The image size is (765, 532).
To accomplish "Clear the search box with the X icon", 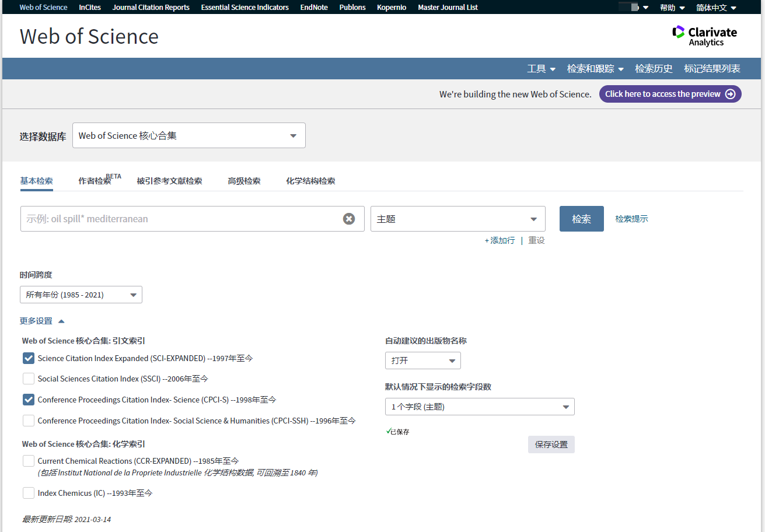I will click(349, 219).
